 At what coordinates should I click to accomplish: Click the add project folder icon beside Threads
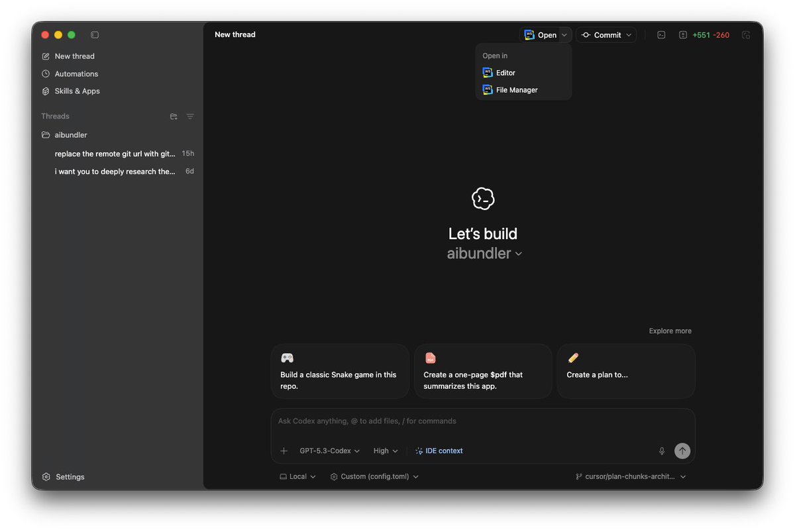174,117
